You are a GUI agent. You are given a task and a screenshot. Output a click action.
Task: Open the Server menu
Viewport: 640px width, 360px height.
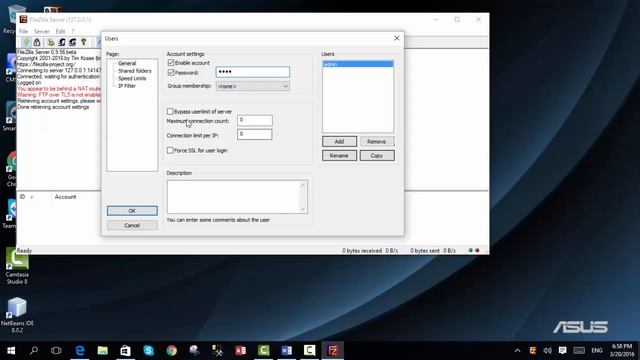click(x=42, y=31)
